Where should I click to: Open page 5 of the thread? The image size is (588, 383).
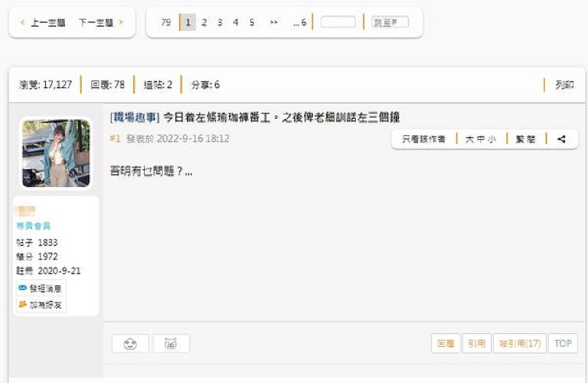tap(252, 23)
